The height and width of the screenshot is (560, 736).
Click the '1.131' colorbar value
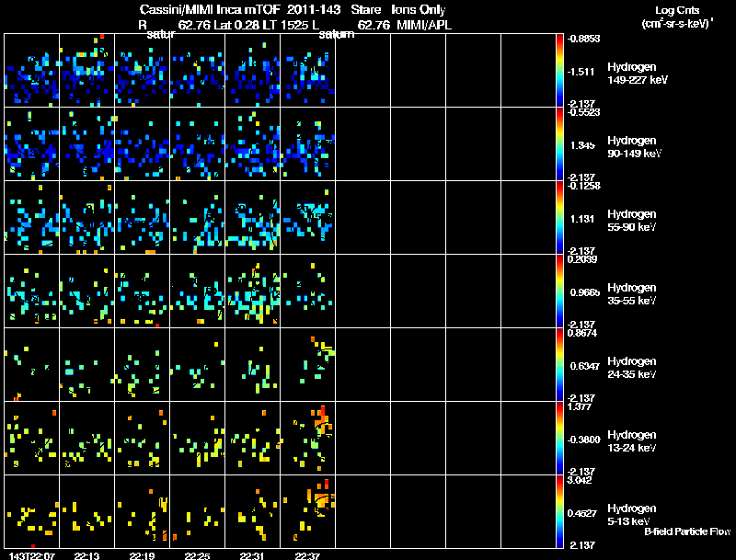(x=582, y=219)
